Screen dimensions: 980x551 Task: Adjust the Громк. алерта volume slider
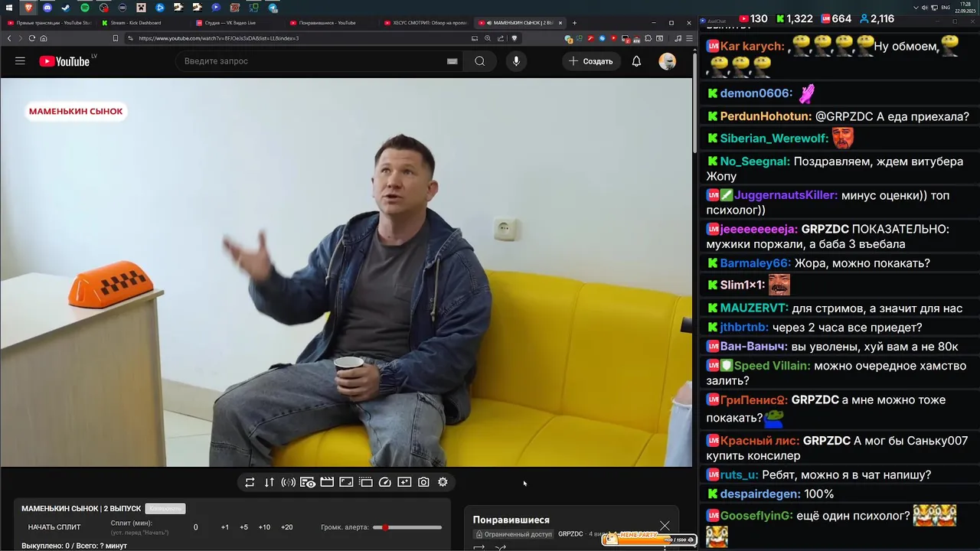tap(407, 527)
